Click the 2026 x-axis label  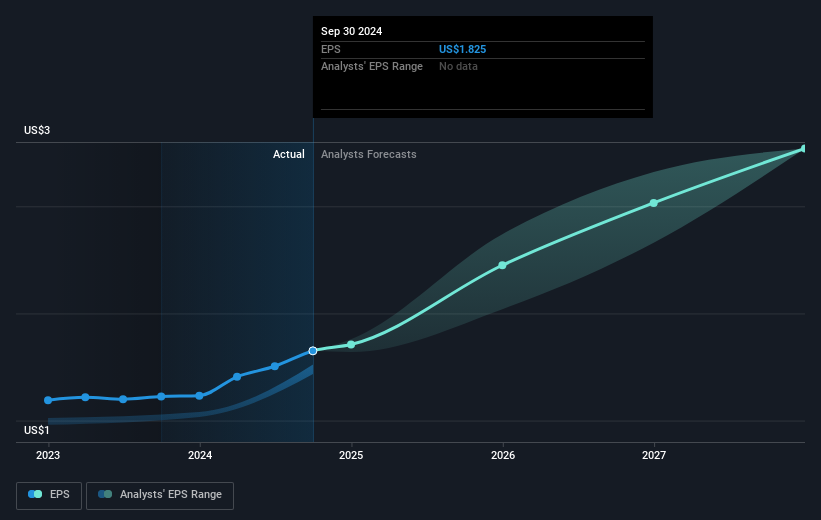point(503,455)
